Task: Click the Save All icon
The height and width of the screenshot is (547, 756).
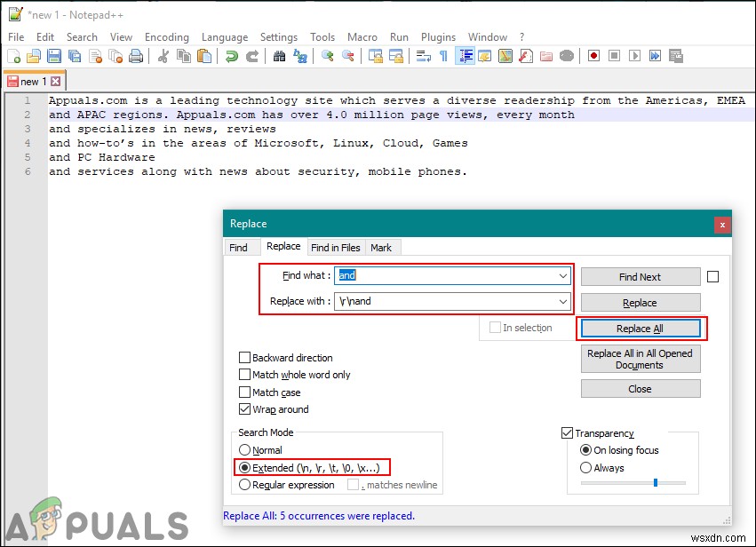Action: point(74,56)
